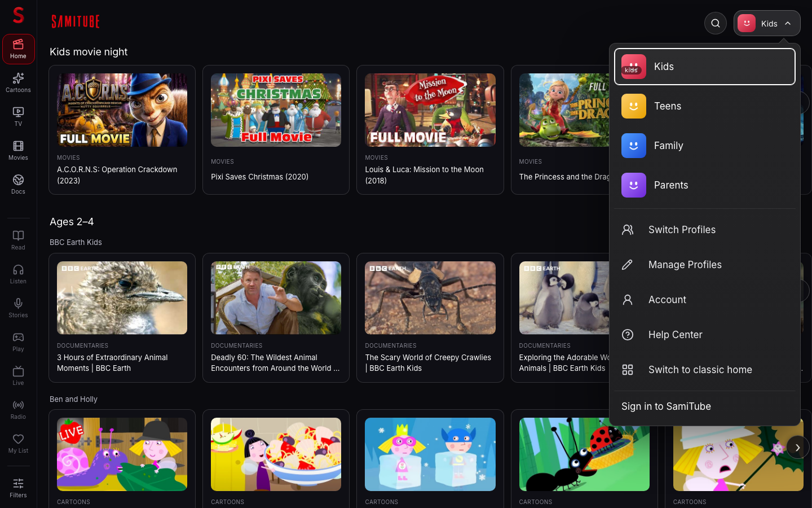Go to Movies in the sidebar

[18, 151]
